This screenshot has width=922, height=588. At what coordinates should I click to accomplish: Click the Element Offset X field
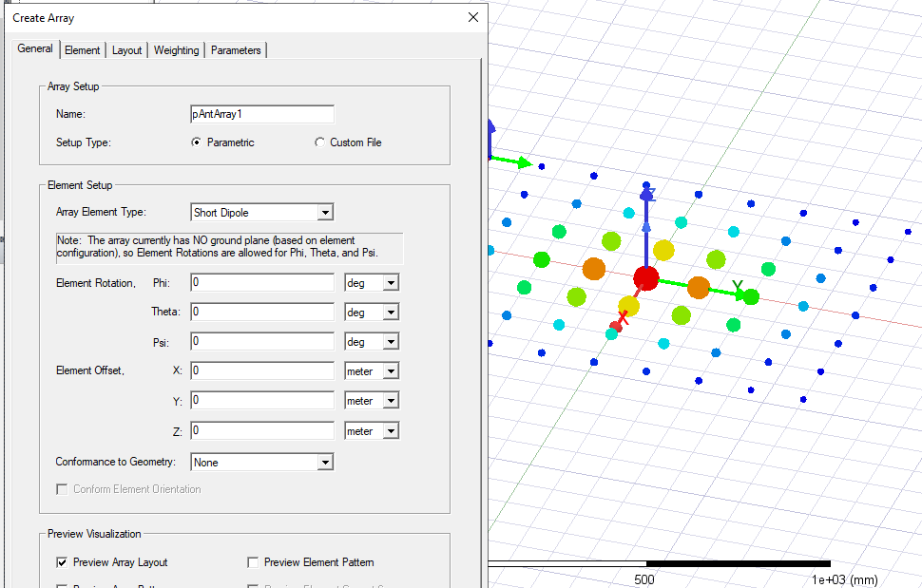coord(262,371)
